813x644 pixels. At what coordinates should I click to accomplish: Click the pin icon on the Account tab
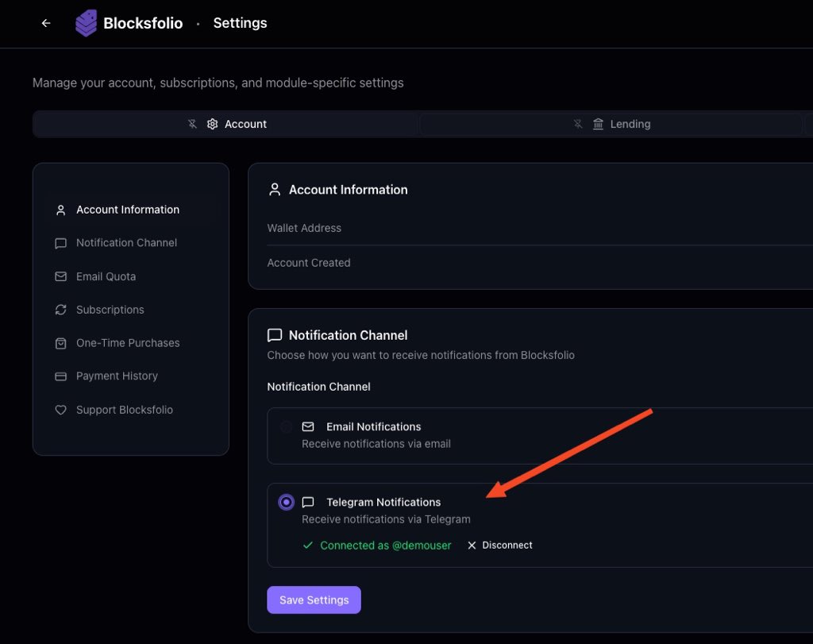pyautogui.click(x=192, y=124)
